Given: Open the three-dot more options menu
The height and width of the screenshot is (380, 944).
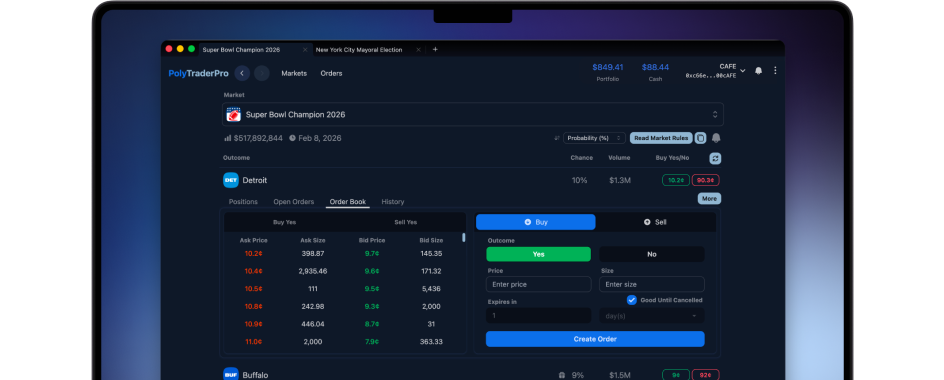Looking at the screenshot, I should pos(775,70).
